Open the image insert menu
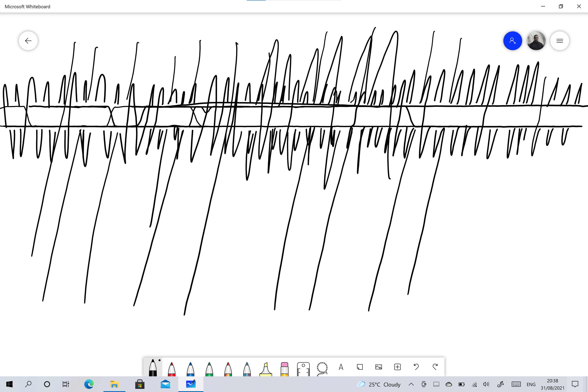The width and height of the screenshot is (588, 392). click(x=378, y=367)
